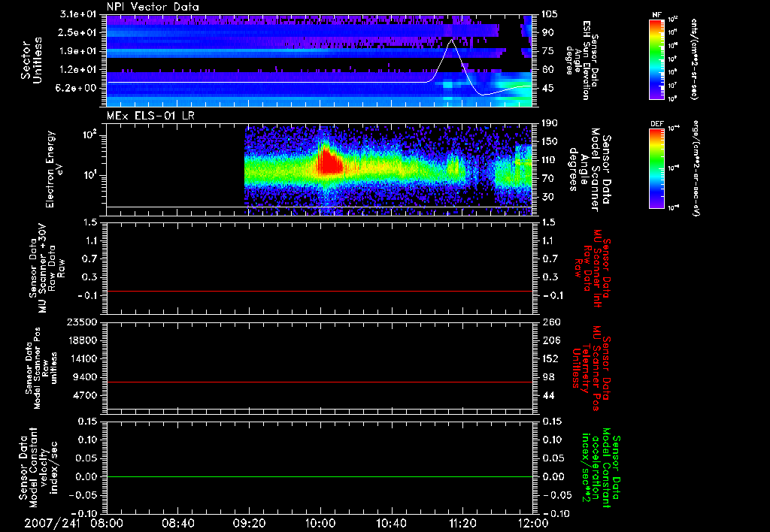Viewport: 770px width, 532px height.
Task: Click the "ESH Sun Elevation Angle" axis label
Action: (x=583, y=60)
